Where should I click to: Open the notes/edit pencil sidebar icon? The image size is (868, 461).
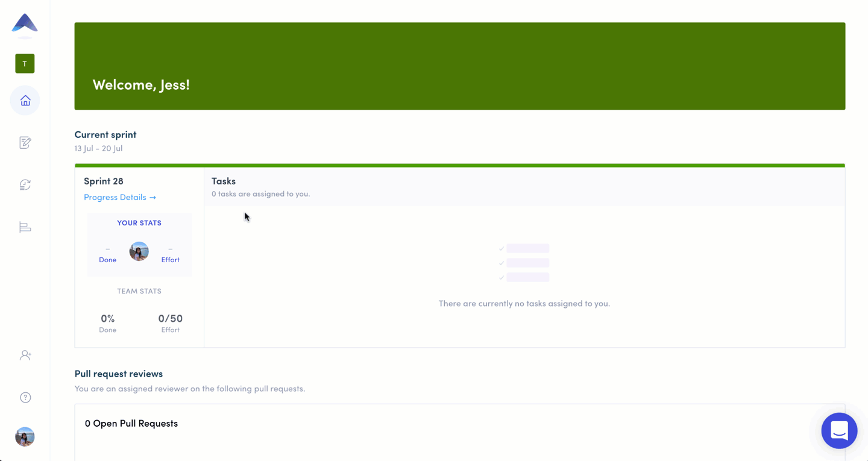pyautogui.click(x=25, y=142)
